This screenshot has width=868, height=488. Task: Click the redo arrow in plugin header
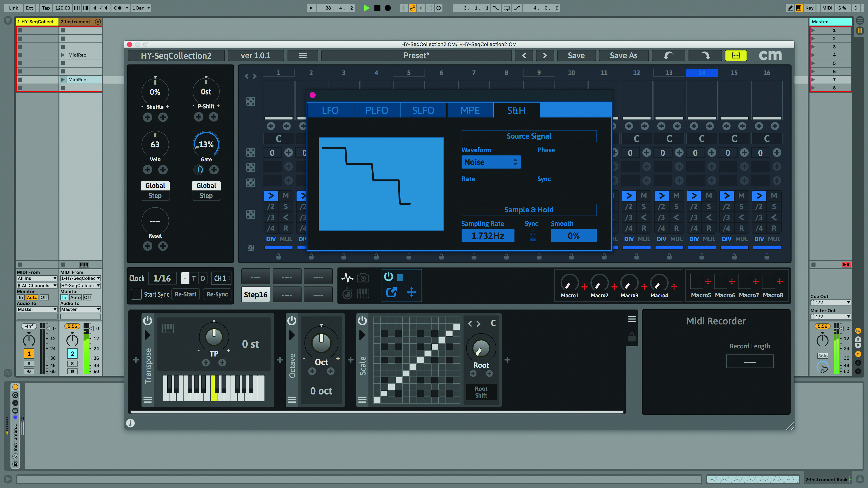tap(705, 56)
